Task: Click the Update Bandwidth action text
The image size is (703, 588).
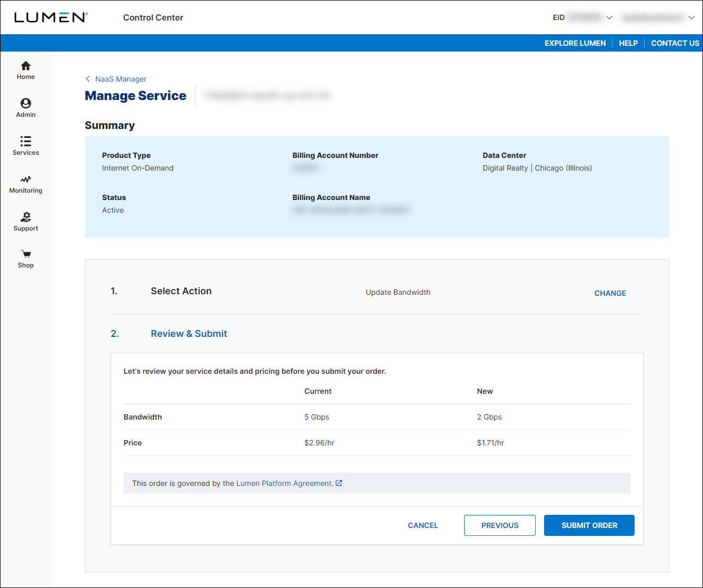Action: pos(398,292)
